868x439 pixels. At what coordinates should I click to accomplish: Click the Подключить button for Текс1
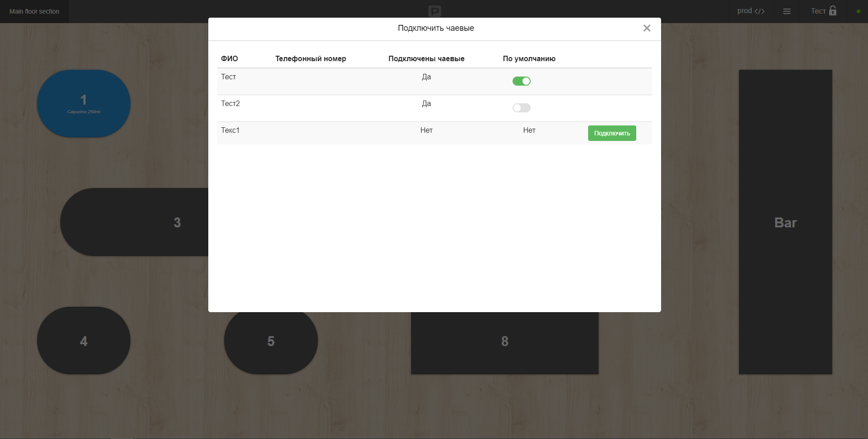pyautogui.click(x=612, y=133)
